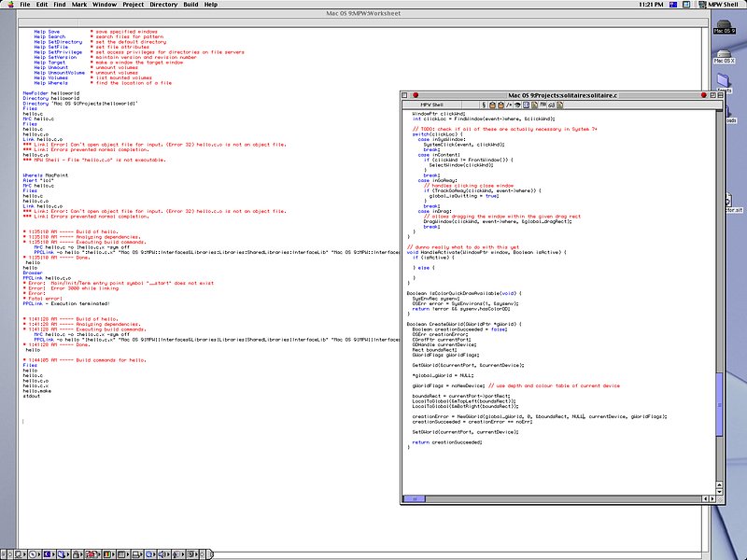Click the down scroll arrow in solitaire.c window
Screen dimensions: 747x560
click(x=719, y=492)
